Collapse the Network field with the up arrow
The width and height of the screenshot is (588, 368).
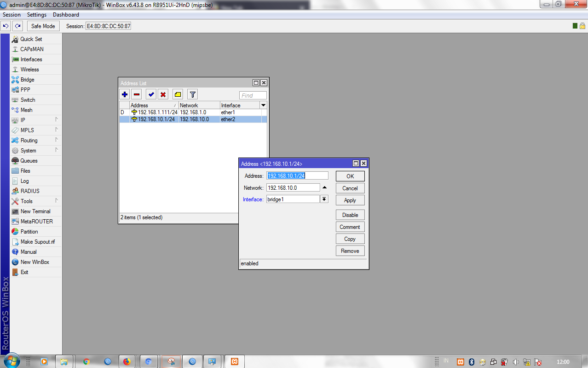coord(324,187)
